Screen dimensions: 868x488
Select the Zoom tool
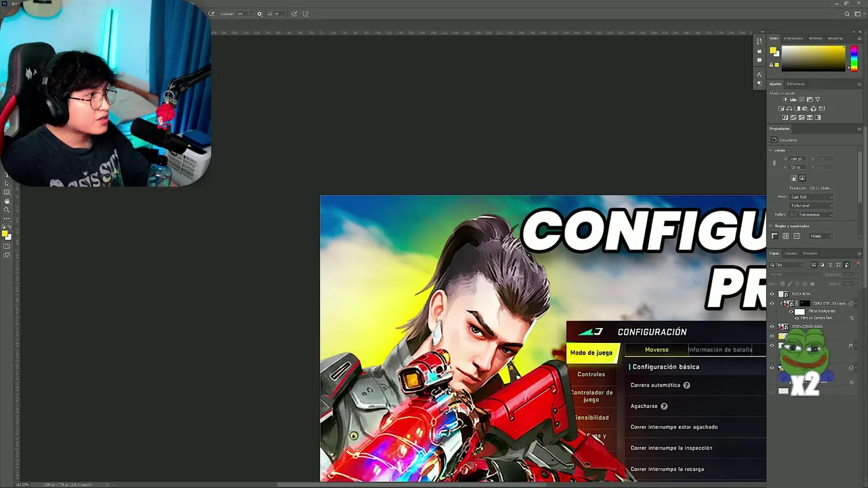(x=7, y=209)
